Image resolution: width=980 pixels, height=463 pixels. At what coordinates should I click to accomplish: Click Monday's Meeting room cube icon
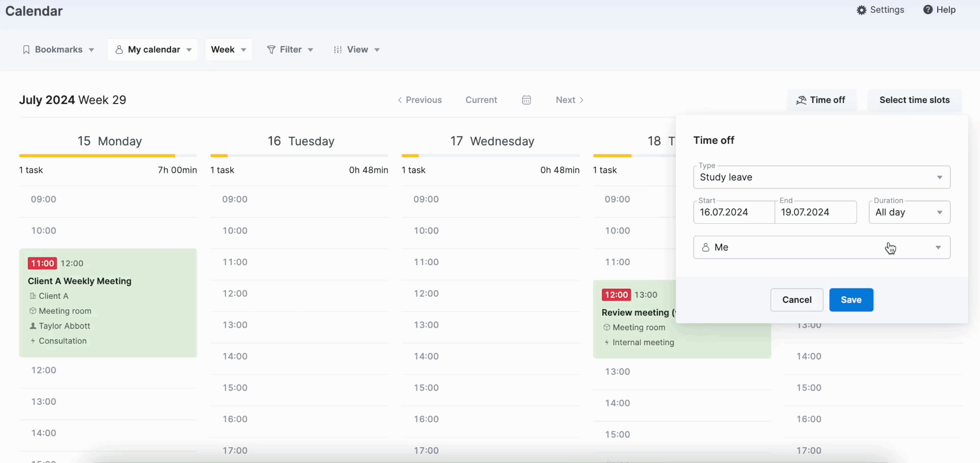(x=33, y=312)
